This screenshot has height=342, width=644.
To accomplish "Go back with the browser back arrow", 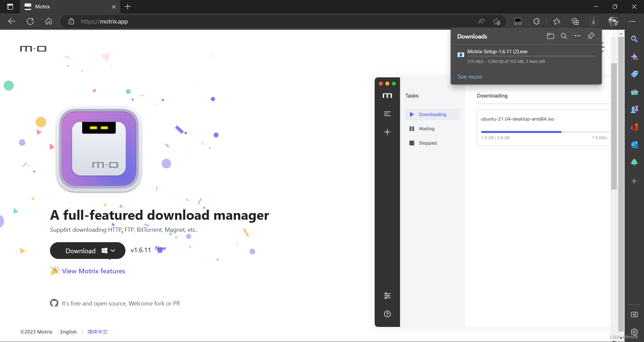I will click(x=12, y=21).
